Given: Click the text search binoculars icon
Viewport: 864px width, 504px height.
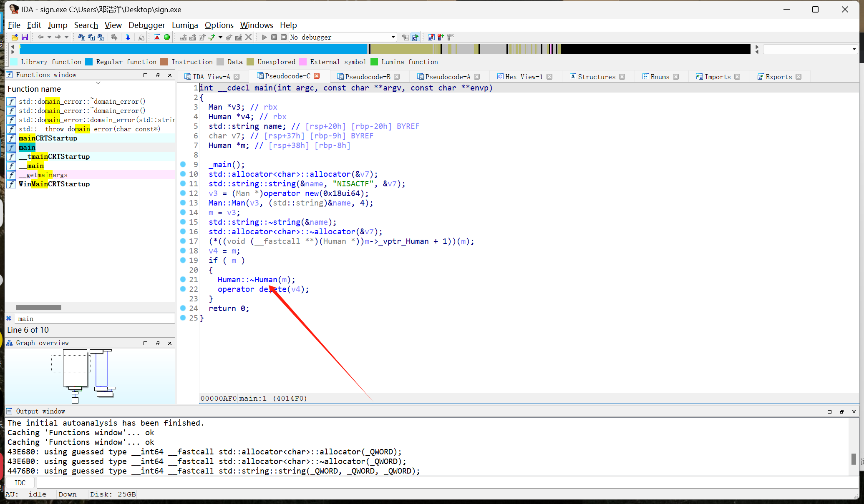Looking at the screenshot, I should [91, 37].
